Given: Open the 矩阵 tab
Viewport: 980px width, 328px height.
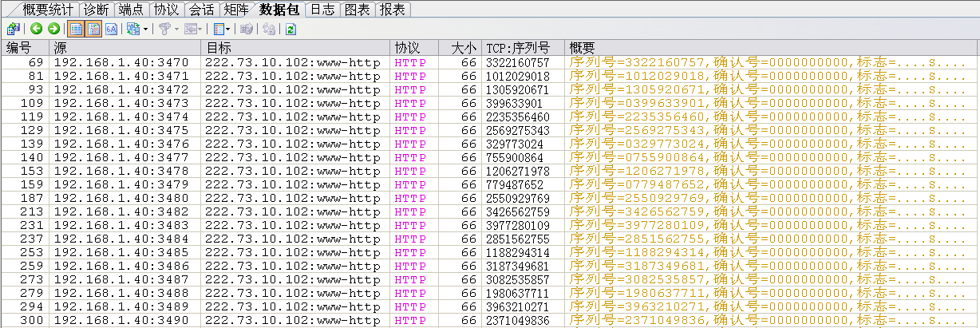Looking at the screenshot, I should tap(235, 10).
